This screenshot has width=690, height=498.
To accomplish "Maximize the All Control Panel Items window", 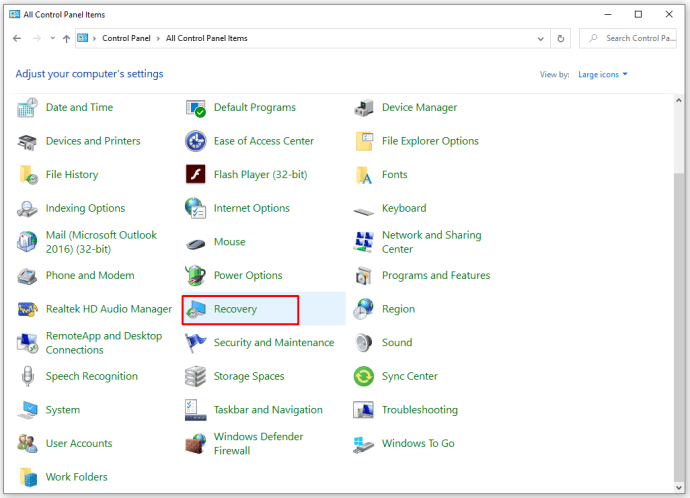I will tap(638, 15).
